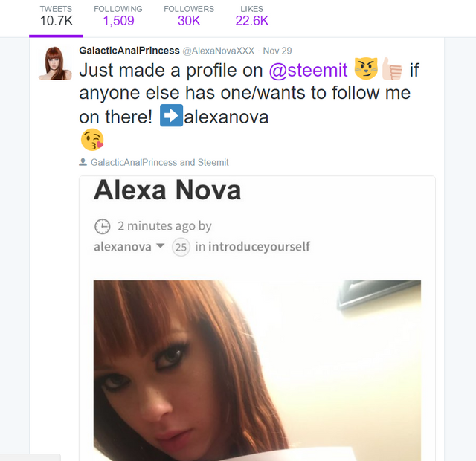
Task: Click the kissing face emoji
Action: 92,140
